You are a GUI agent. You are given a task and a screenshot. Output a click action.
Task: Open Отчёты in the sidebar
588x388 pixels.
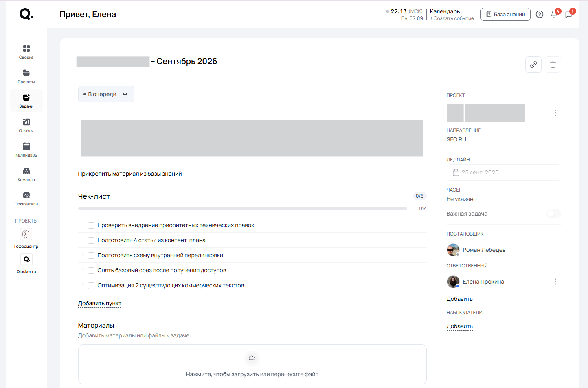pos(26,125)
